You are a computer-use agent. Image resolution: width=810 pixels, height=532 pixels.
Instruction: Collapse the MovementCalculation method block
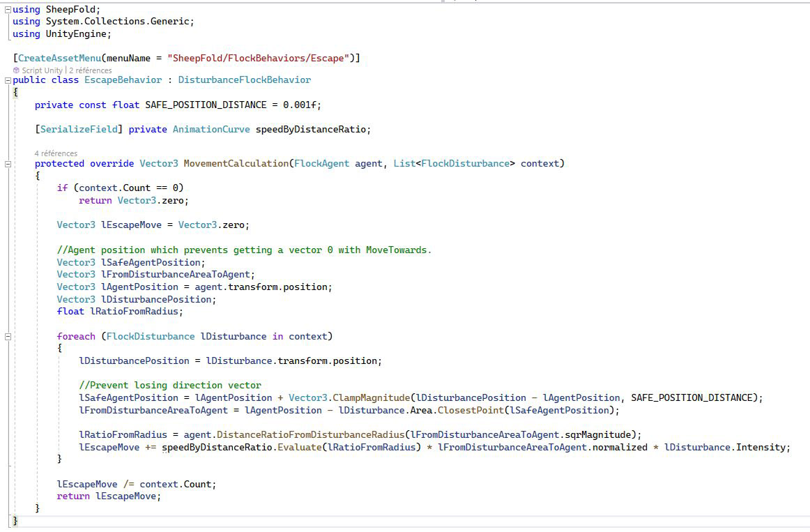click(8, 164)
